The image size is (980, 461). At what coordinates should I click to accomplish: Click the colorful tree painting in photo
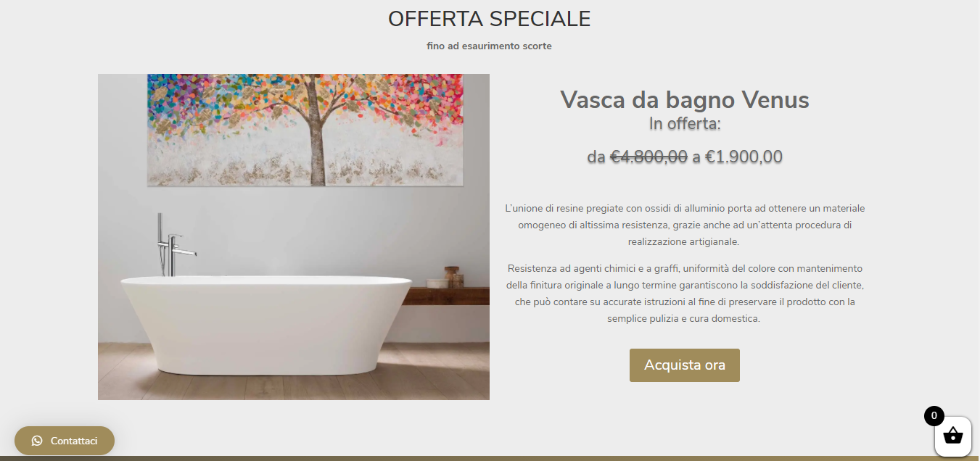click(x=305, y=129)
